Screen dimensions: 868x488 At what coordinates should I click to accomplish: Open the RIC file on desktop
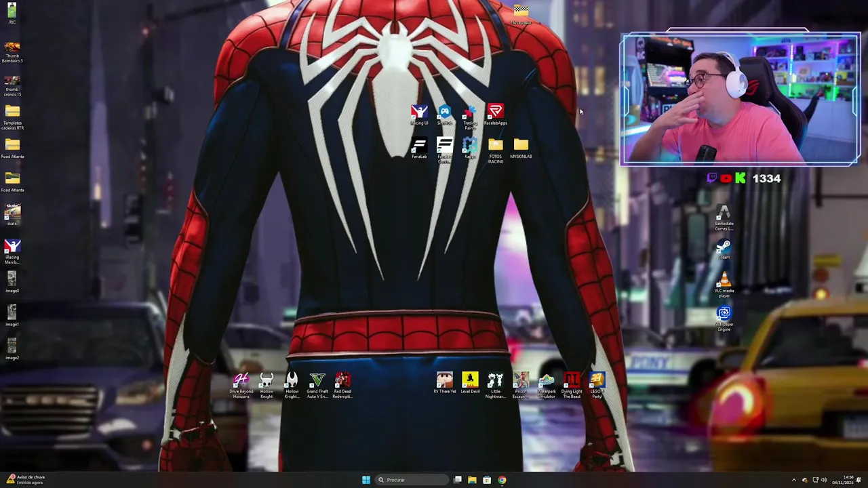coord(12,14)
